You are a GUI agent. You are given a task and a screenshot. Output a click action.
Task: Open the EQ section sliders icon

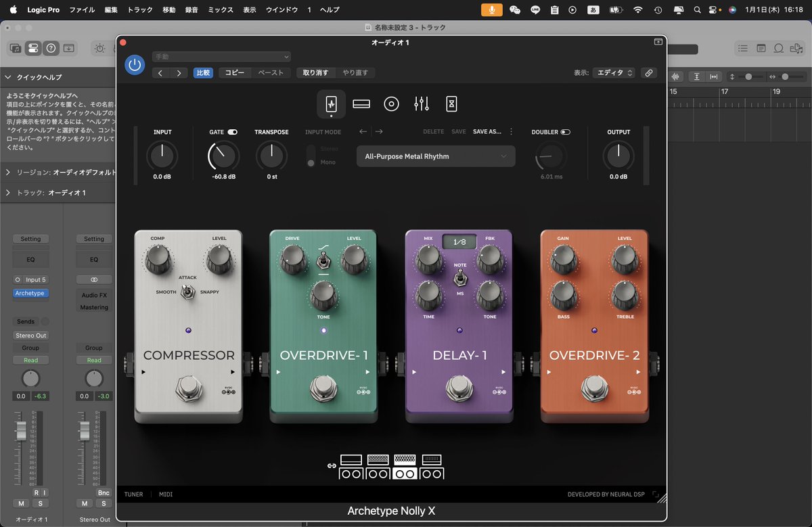[x=422, y=104]
